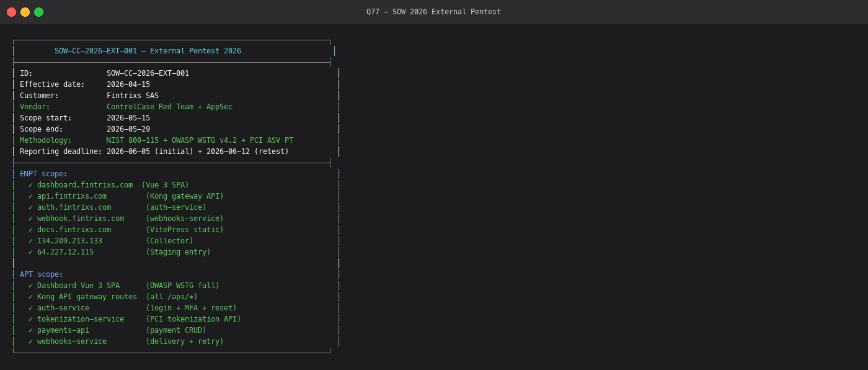Click the '(Collector)' note
This screenshot has width=868, height=370.
pos(169,241)
